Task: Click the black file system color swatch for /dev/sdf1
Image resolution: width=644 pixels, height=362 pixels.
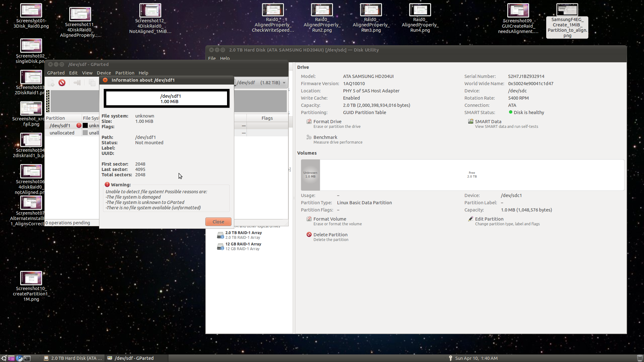Action: tap(85, 125)
